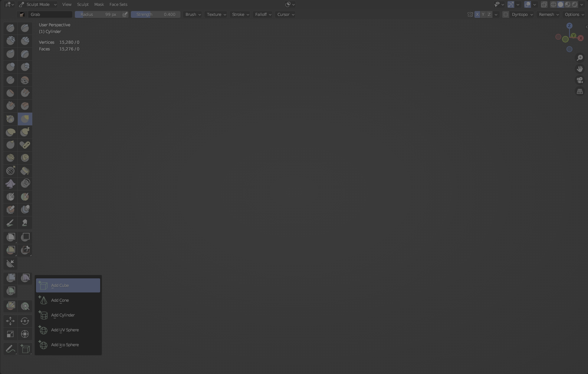Viewport: 588px width, 374px height.
Task: Toggle Y axis symmetry
Action: [483, 14]
